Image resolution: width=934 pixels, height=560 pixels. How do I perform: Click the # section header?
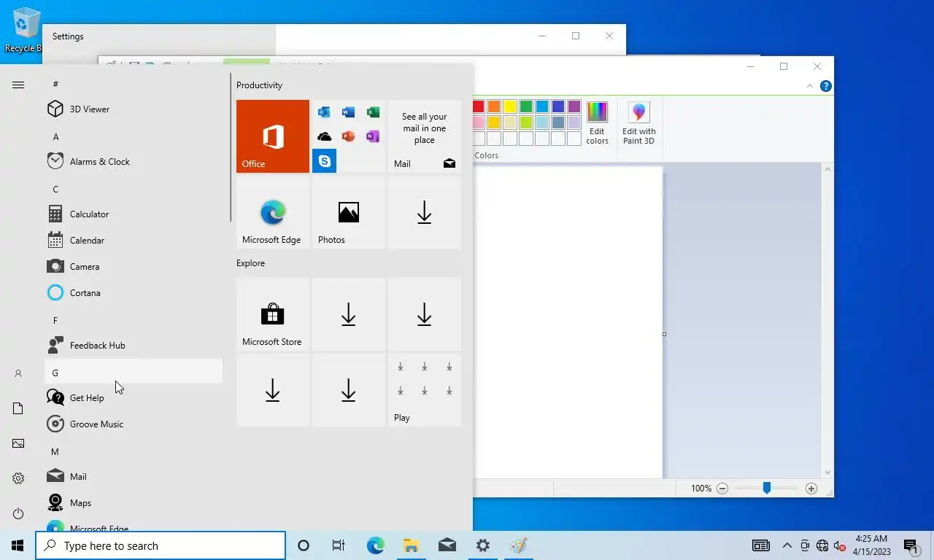tap(134, 85)
